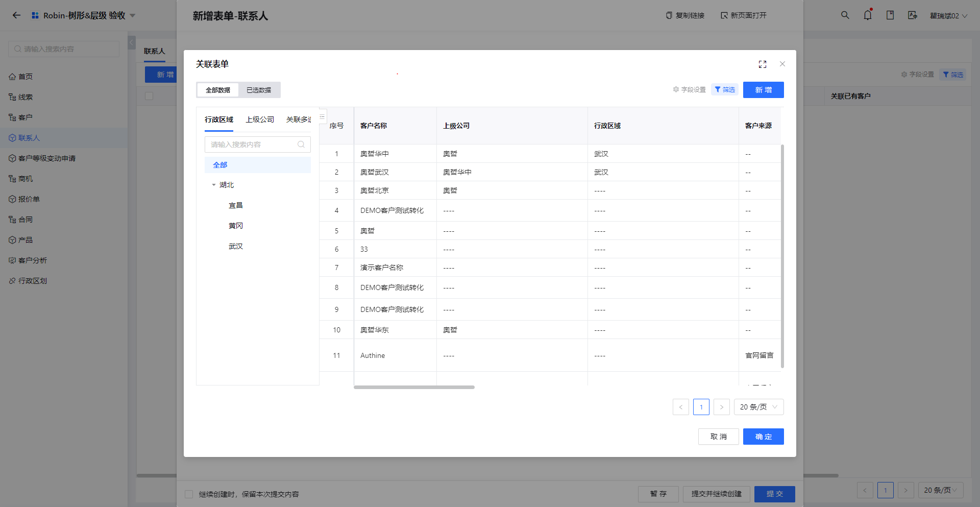
Task: Open 字段设置 gear in dialog
Action: click(690, 89)
